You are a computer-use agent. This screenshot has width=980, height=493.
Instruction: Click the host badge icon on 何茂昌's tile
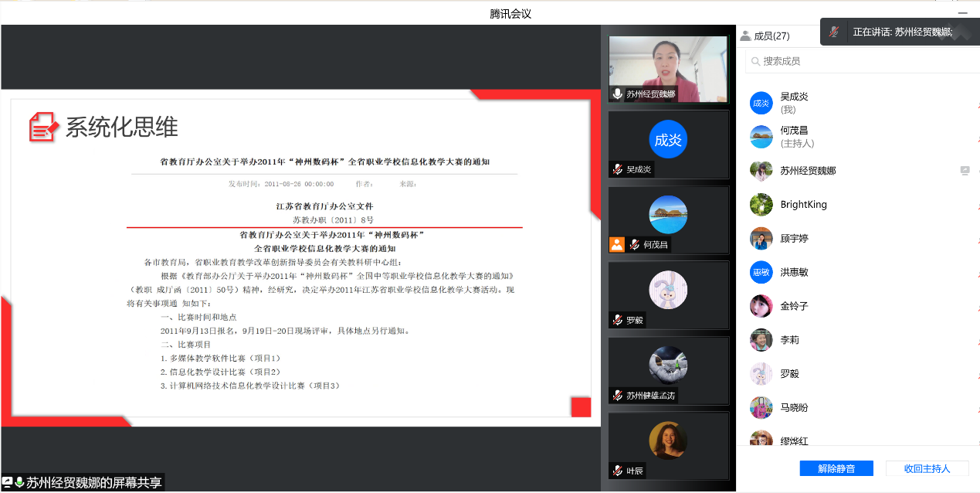point(617,244)
